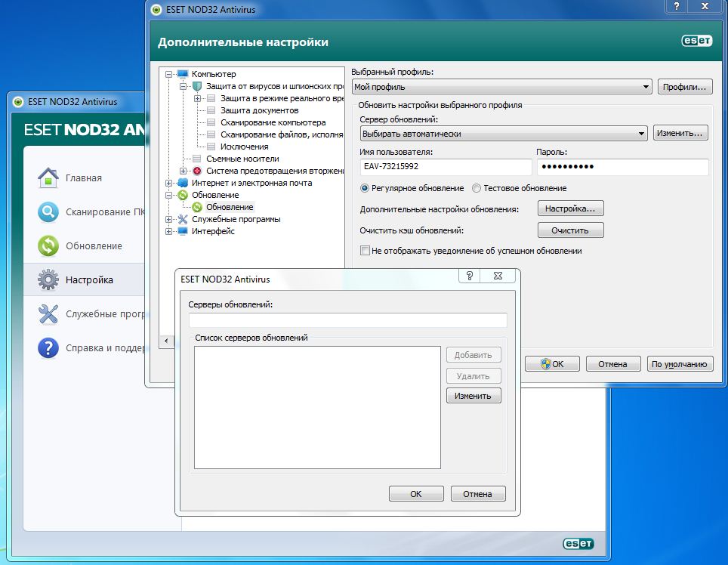The height and width of the screenshot is (565, 728).
Task: Click the help question mark of small dialog
Action: pos(470,276)
